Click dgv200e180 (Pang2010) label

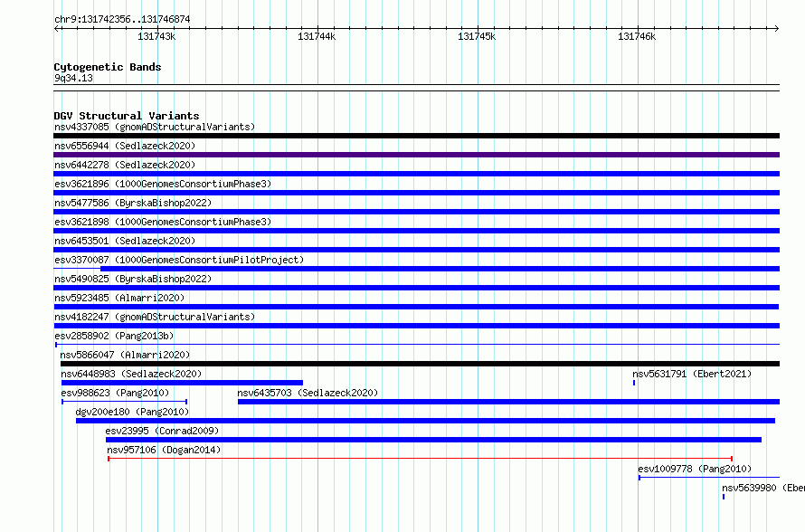click(132, 412)
